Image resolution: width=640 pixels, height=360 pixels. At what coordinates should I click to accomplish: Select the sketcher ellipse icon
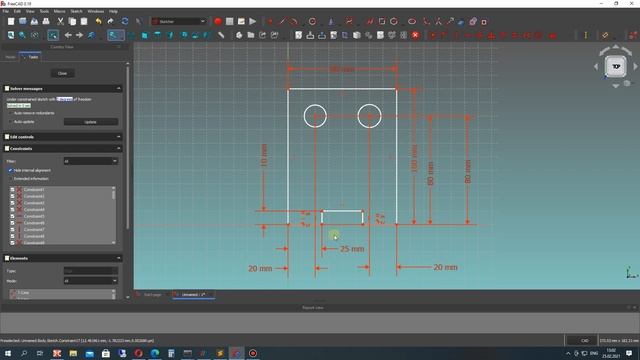412,22
